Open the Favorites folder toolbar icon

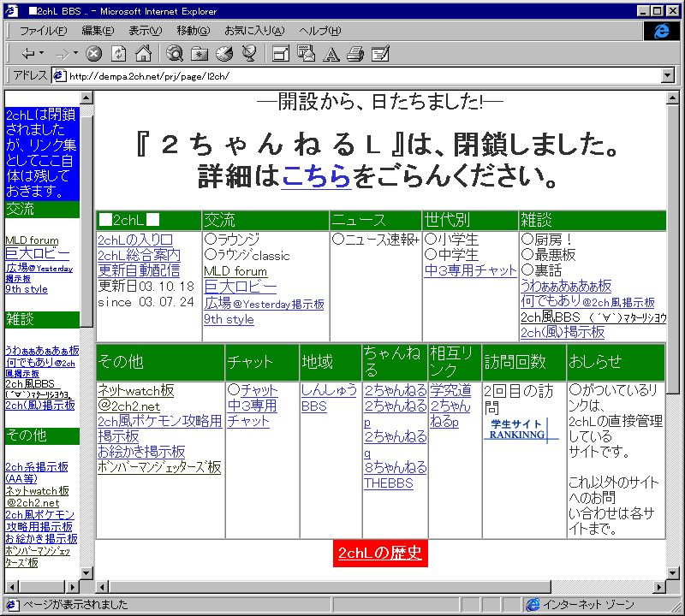pyautogui.click(x=200, y=54)
